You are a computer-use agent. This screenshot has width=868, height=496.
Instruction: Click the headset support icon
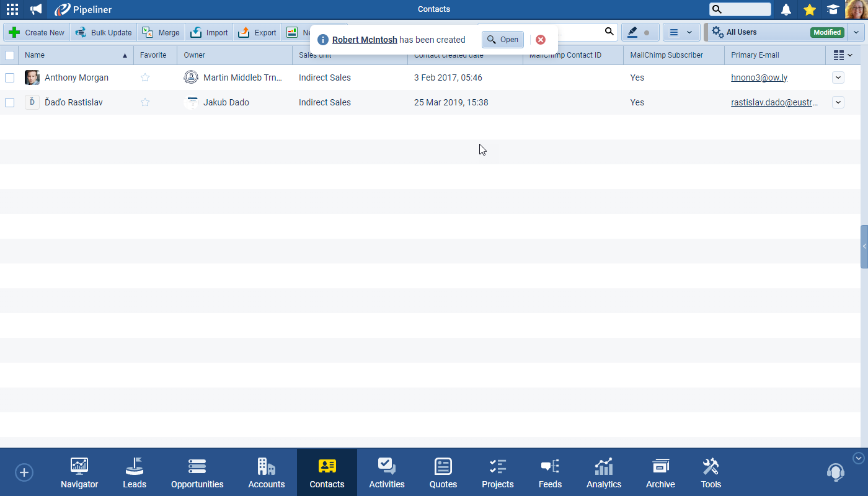pyautogui.click(x=835, y=472)
